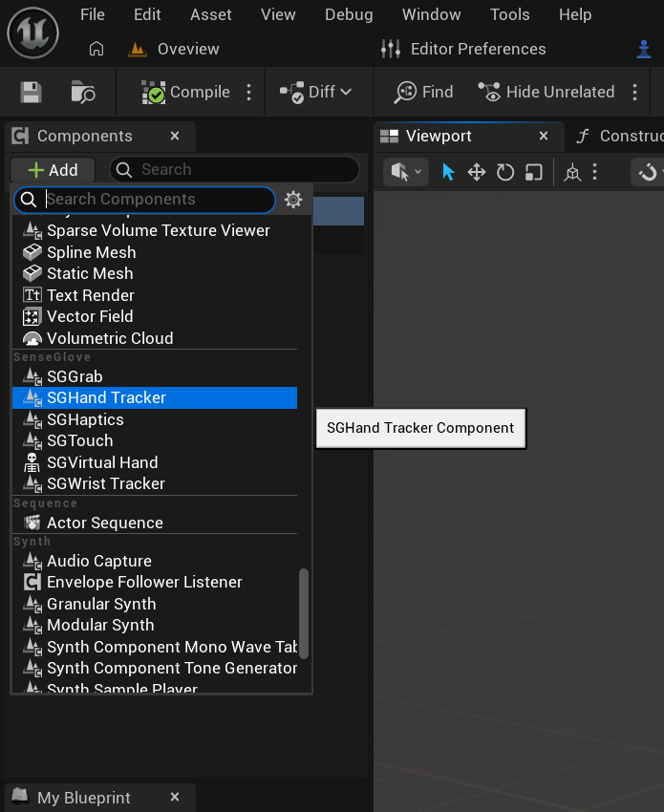Add Modular Synth component
Viewport: 664px width, 812px height.
[x=155, y=625]
